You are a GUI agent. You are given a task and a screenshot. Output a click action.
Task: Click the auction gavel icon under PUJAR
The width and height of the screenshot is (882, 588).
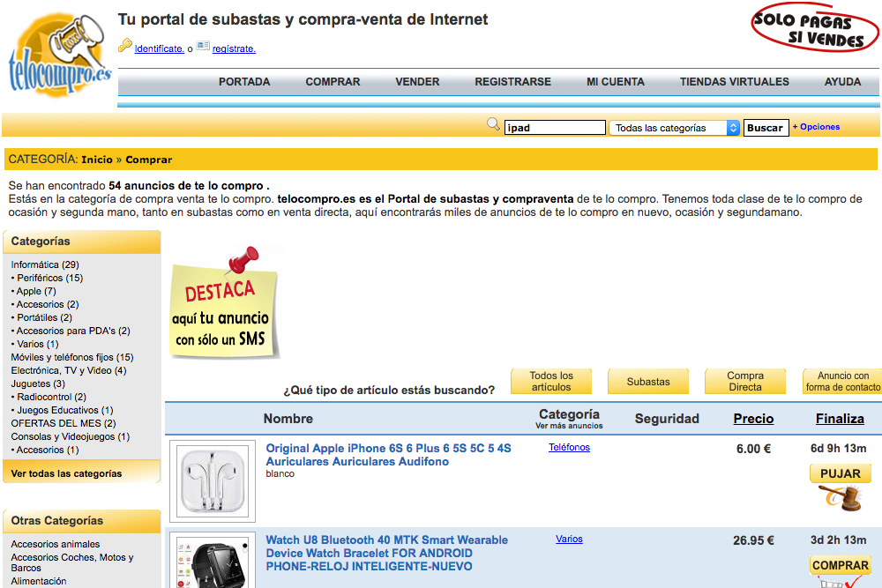[x=841, y=498]
